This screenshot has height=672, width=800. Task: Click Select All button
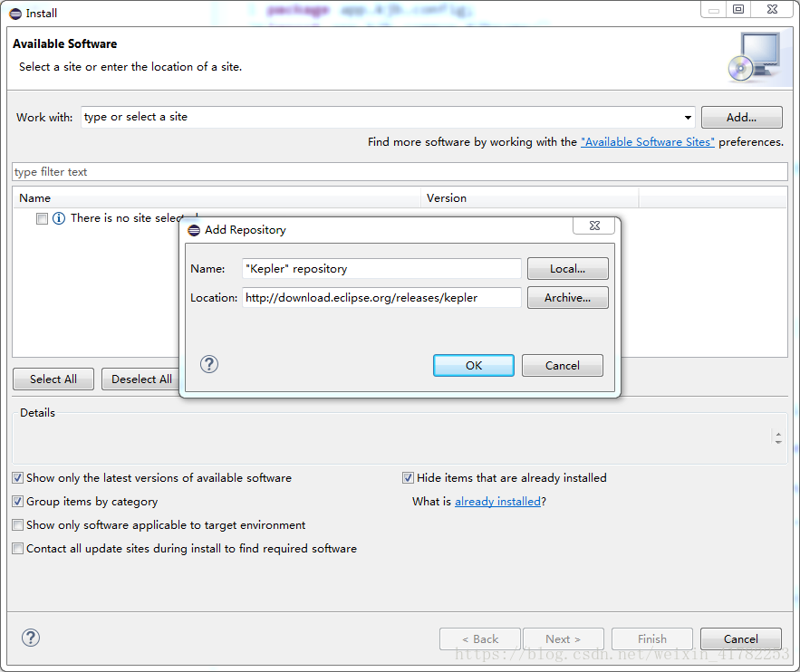(53, 379)
